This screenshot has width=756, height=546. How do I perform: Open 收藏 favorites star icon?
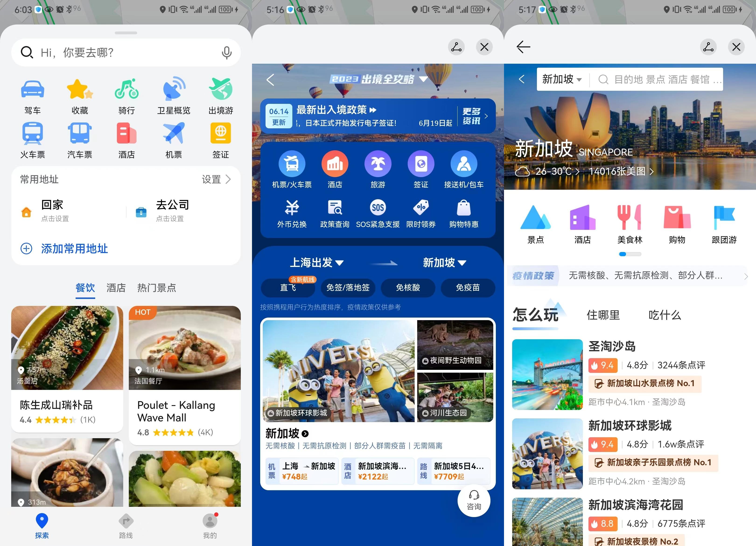(80, 89)
